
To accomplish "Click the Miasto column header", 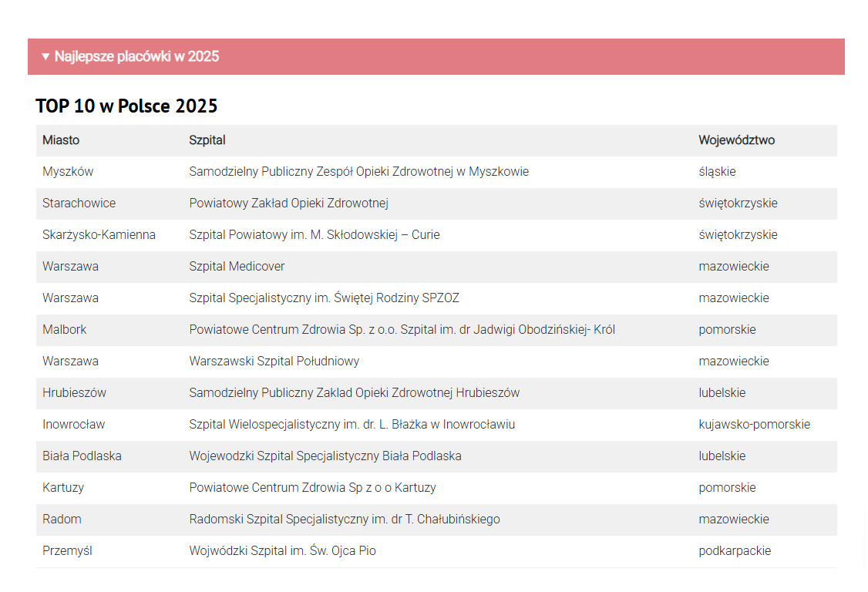I will click(x=61, y=140).
